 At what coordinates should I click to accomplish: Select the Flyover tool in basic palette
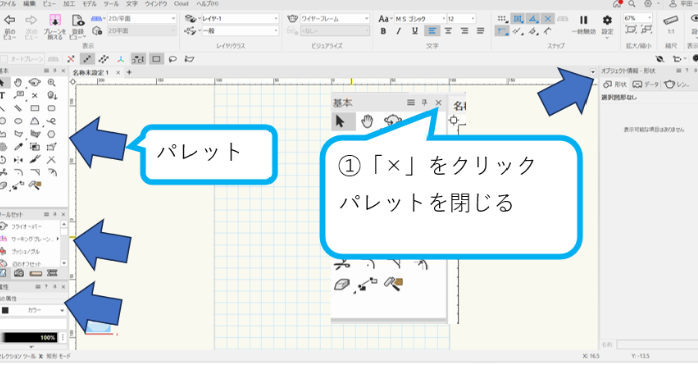pyautogui.click(x=35, y=82)
